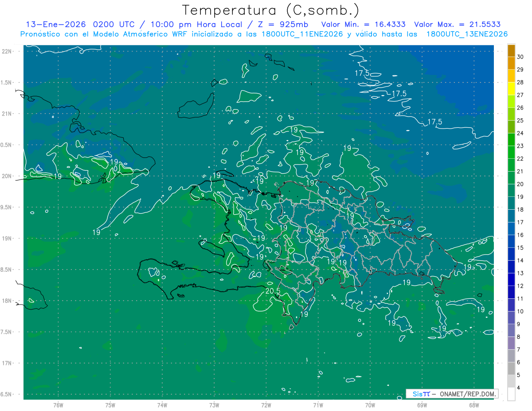Select the blue legend swatch between 15 and 16
532x411 pixels.
[511, 242]
